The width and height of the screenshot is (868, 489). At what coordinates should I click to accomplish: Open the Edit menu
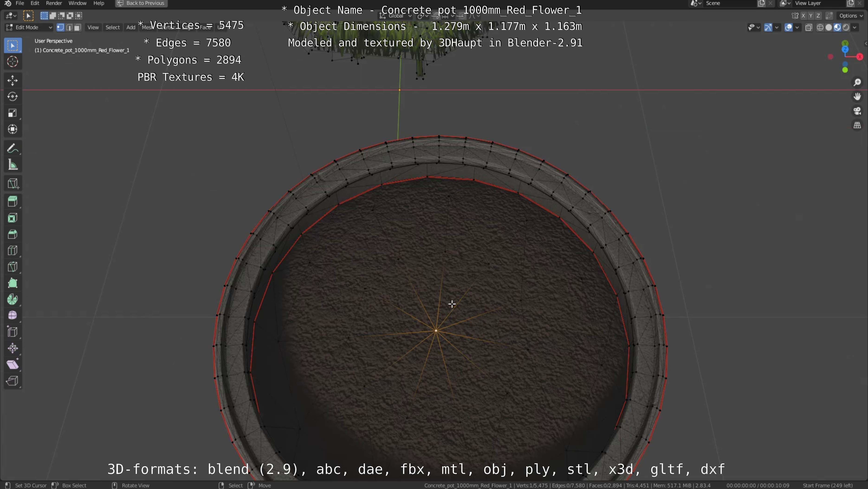35,3
